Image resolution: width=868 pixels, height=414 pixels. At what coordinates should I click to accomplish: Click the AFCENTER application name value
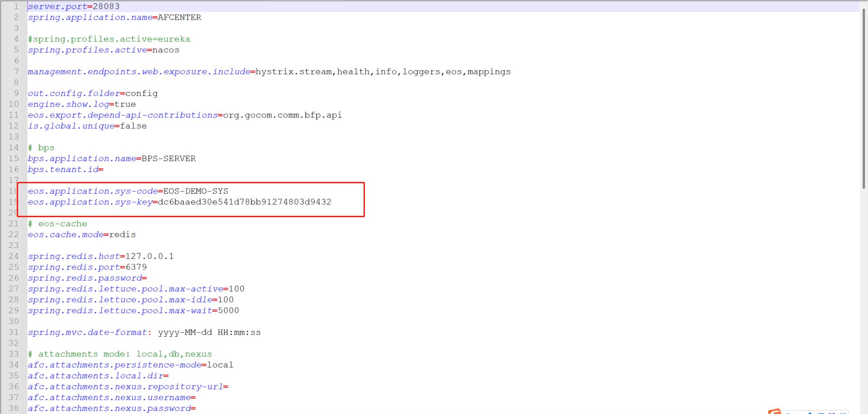click(x=179, y=17)
